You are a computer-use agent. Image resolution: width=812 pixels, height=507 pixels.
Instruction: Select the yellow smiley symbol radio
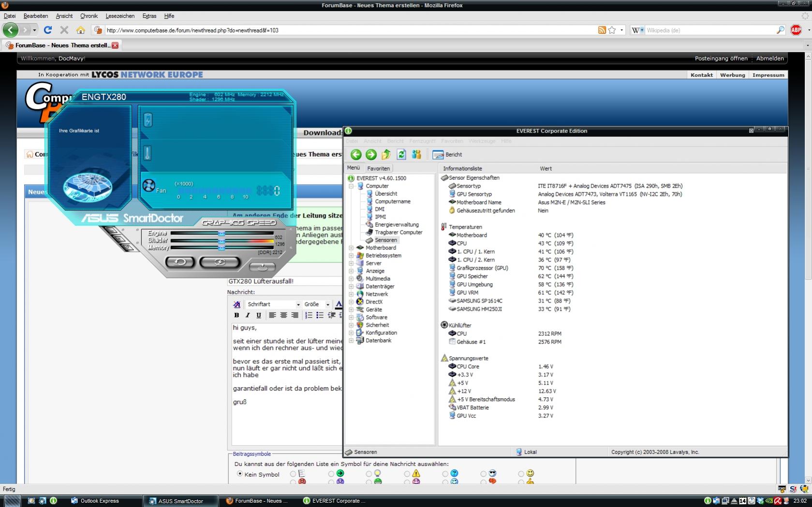[x=521, y=474]
